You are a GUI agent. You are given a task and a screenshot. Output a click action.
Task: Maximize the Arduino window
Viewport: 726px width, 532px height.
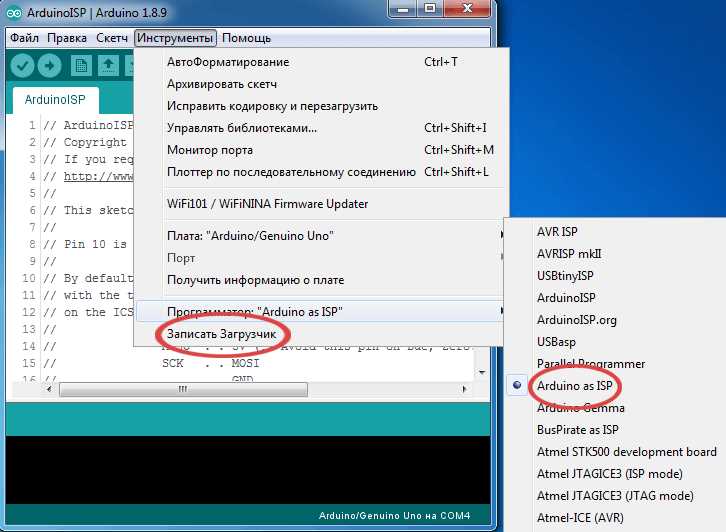(430, 9)
